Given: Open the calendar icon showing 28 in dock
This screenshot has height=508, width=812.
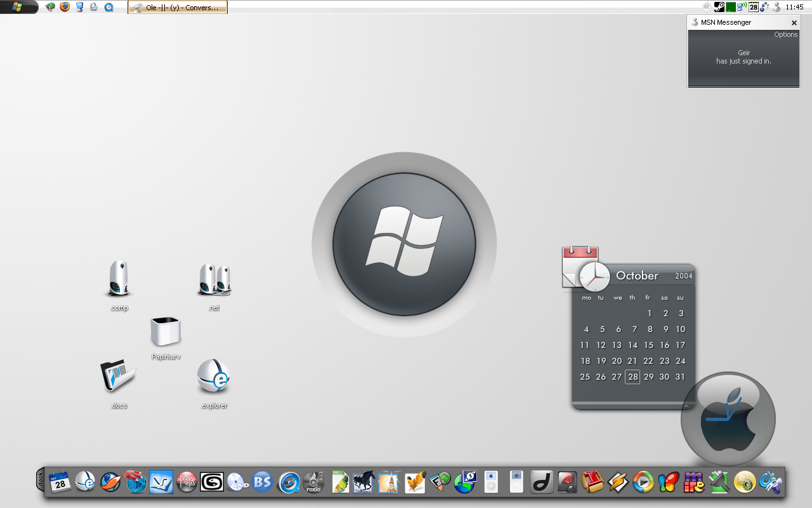Looking at the screenshot, I should coord(60,483).
